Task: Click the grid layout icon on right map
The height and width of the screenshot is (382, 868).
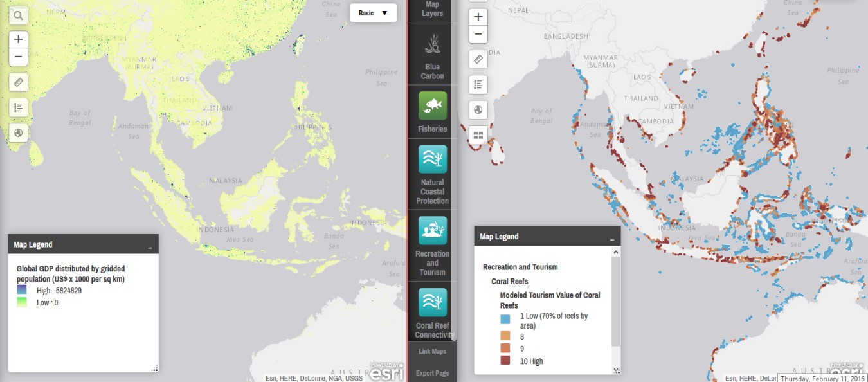Action: [478, 135]
